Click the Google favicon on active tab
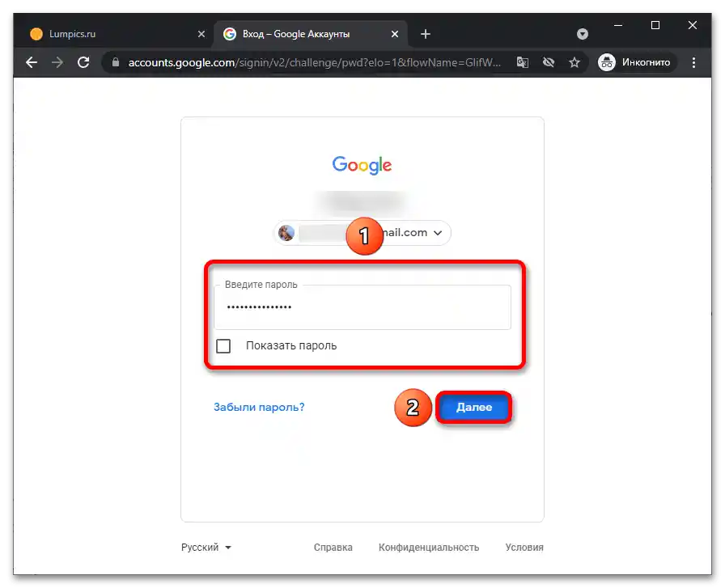725x588 pixels. click(230, 34)
